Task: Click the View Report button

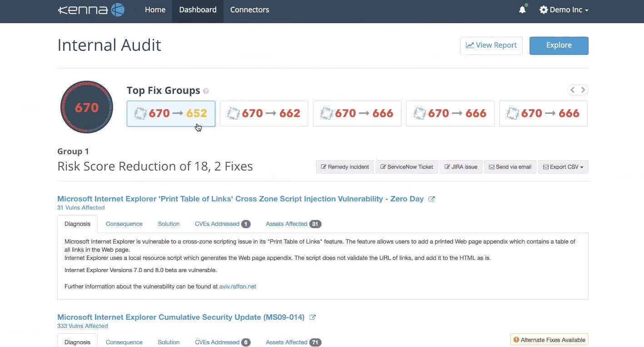Action: pos(491,45)
